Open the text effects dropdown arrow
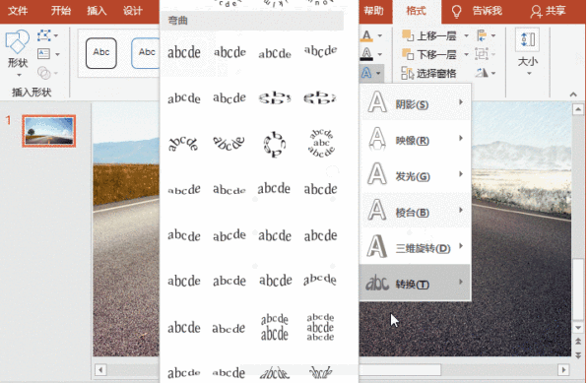 pyautogui.click(x=378, y=73)
